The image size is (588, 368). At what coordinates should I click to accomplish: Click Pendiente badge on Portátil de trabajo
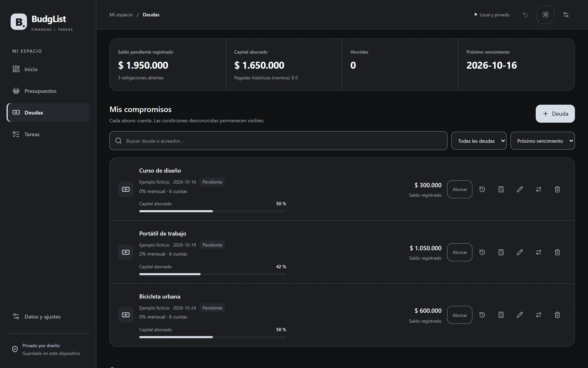pos(212,245)
